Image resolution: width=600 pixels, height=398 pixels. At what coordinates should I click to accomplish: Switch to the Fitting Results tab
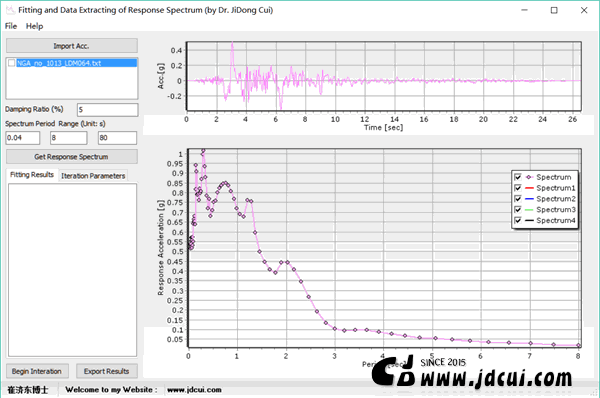pyautogui.click(x=32, y=175)
